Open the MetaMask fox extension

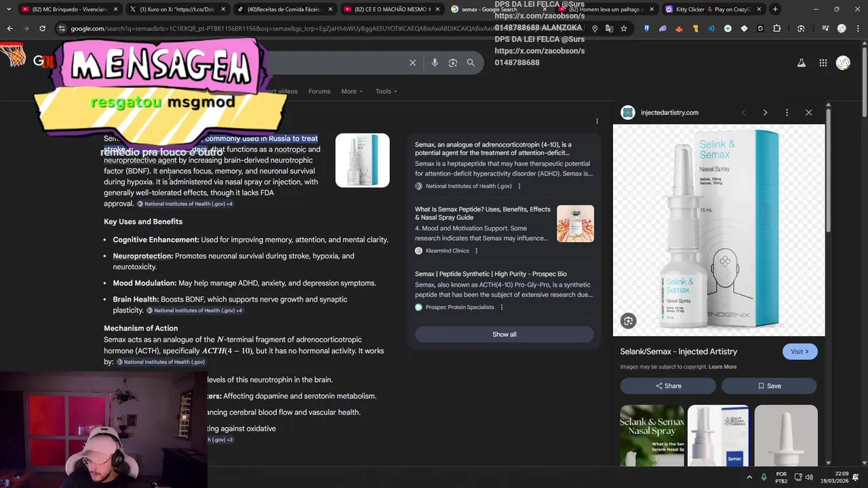(x=679, y=28)
